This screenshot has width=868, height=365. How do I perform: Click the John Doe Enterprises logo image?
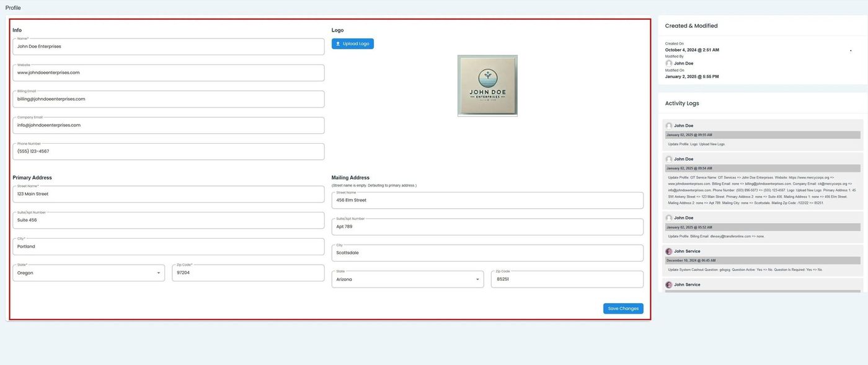487,86
